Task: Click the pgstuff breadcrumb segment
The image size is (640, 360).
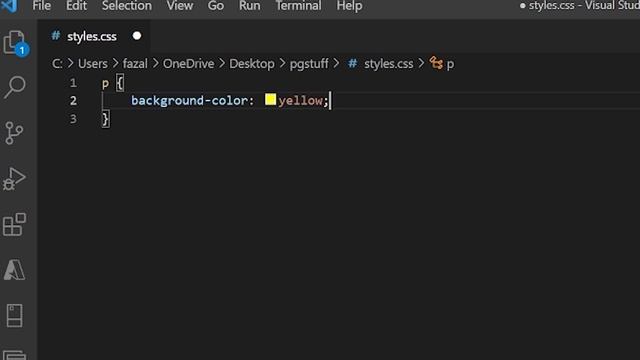Action: click(309, 64)
